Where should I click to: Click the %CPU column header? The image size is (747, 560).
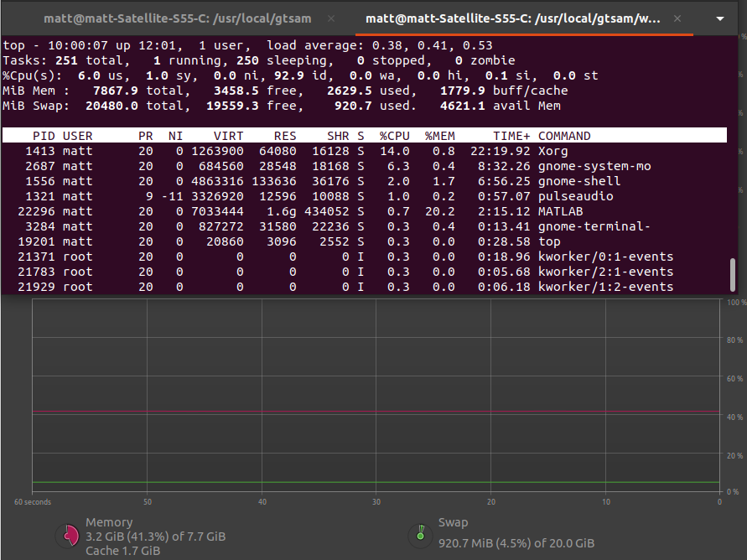(x=392, y=135)
